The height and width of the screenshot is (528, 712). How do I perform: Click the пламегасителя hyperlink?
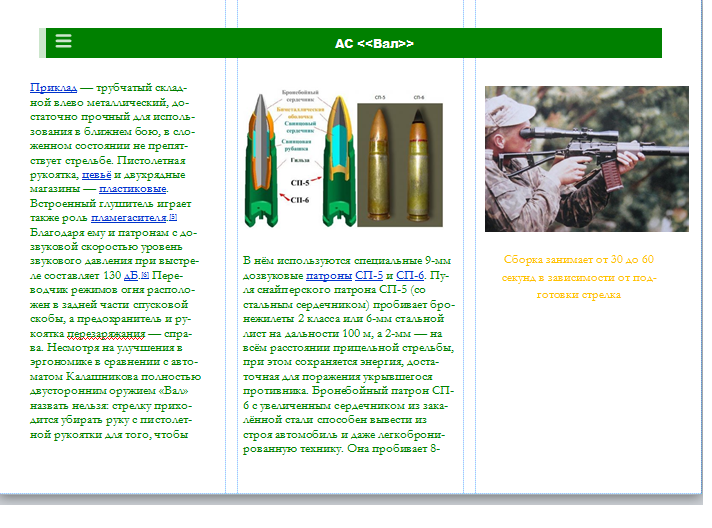click(129, 218)
